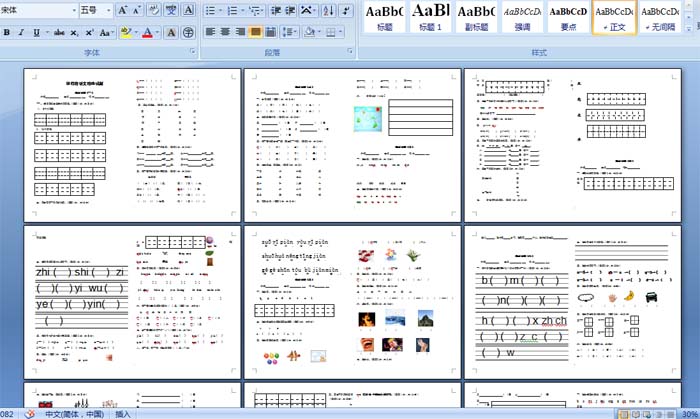
Task: Apply yellow text highlight color
Action: pos(126,33)
